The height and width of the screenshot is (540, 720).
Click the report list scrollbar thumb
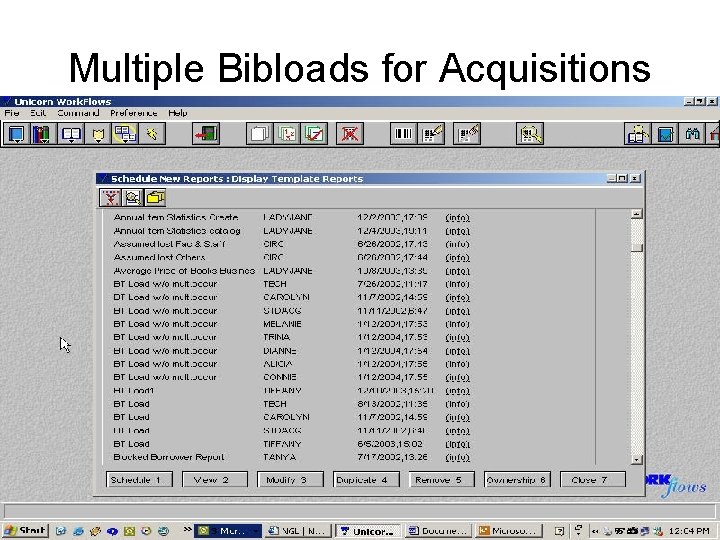pyautogui.click(x=636, y=248)
